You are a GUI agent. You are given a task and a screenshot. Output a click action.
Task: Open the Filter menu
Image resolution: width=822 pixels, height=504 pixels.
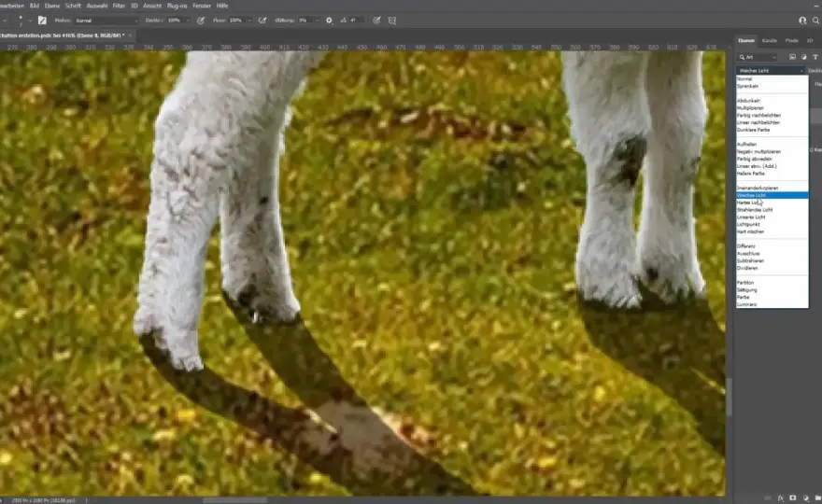point(119,6)
